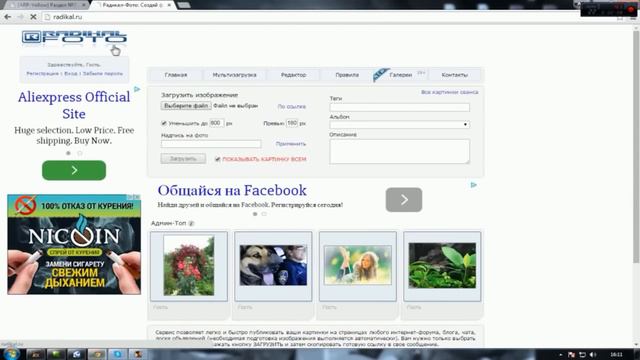Open the Главная tab
Screen dimensions: 640x360
point(176,75)
